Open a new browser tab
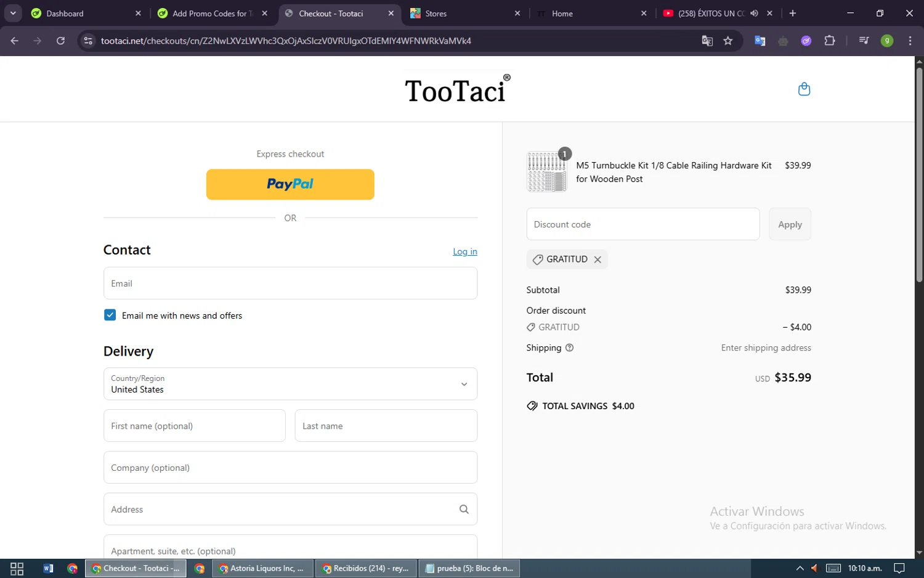This screenshot has width=924, height=578. (x=793, y=13)
